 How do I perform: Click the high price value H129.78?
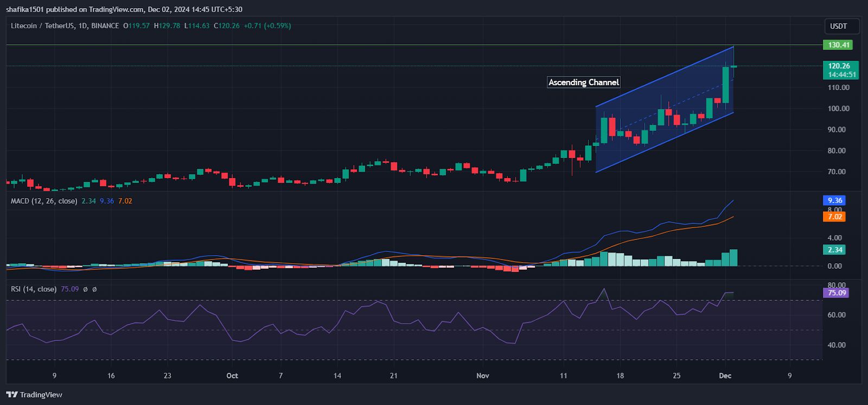coord(167,26)
